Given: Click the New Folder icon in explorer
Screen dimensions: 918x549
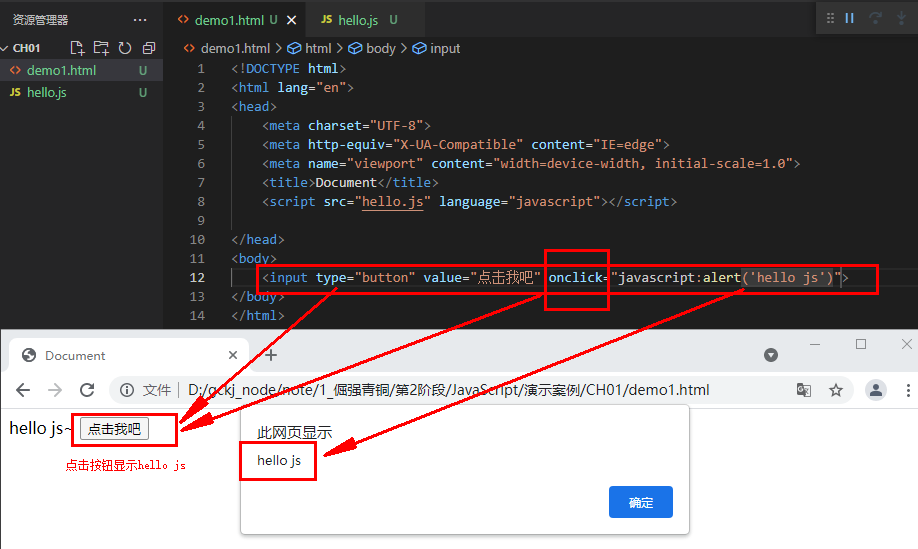Looking at the screenshot, I should (101, 48).
